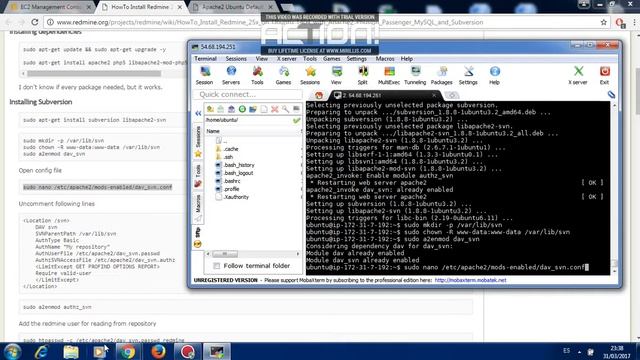Screen dimensions: 640x360
Task: Open the Tools toolbar icon
Action: (257, 76)
